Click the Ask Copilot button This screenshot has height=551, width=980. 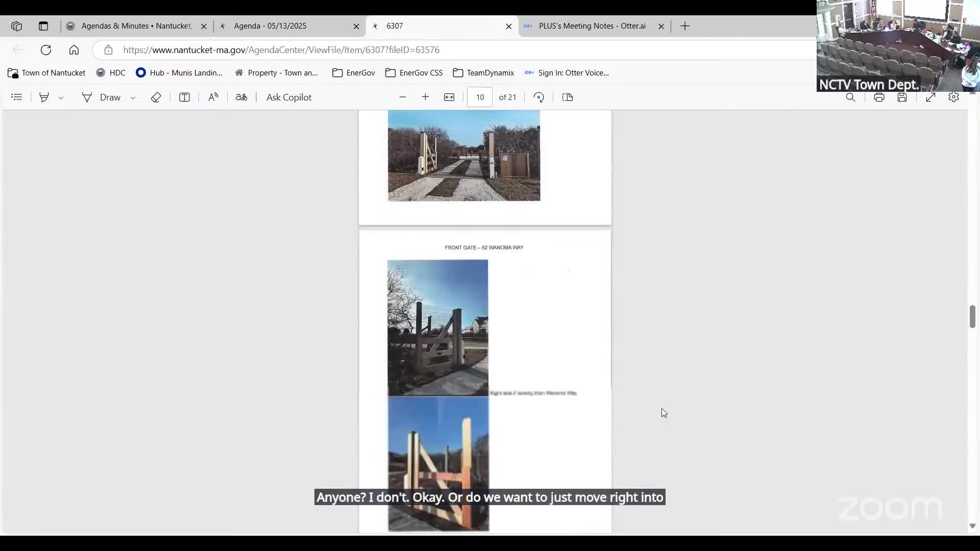click(288, 97)
